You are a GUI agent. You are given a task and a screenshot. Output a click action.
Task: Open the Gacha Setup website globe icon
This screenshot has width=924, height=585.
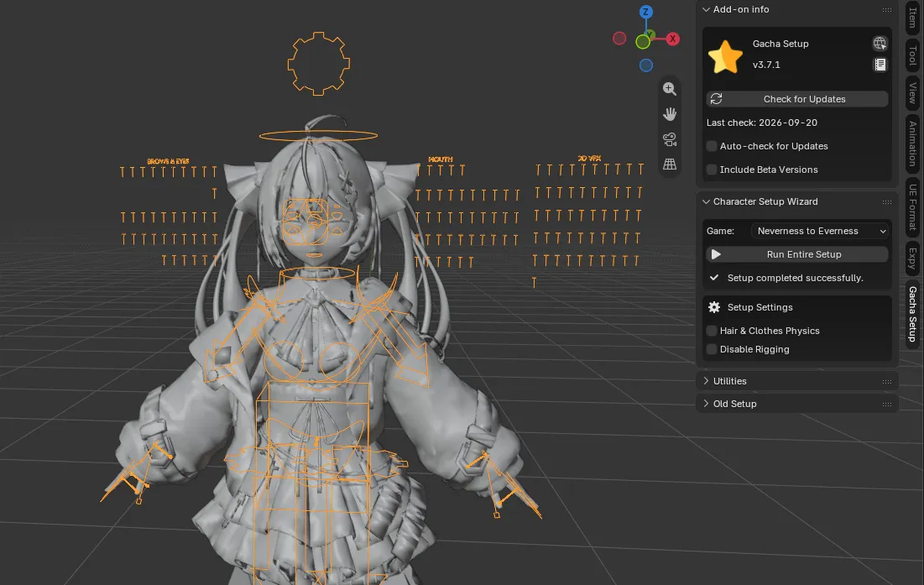880,43
